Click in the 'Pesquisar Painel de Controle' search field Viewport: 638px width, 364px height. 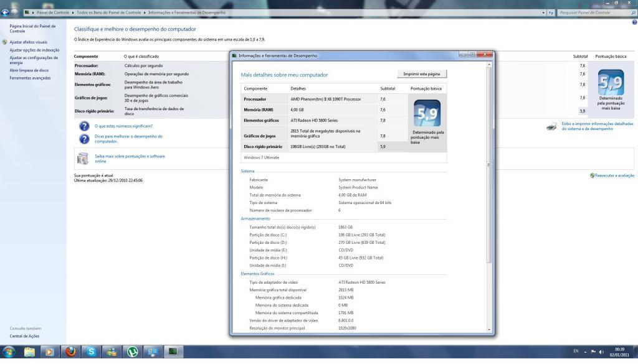[x=594, y=12]
